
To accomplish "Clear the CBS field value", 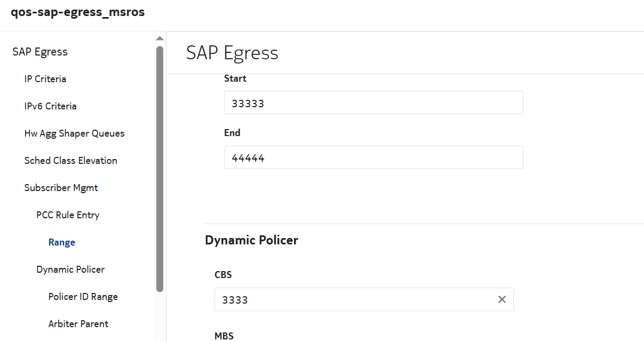I will 502,299.
